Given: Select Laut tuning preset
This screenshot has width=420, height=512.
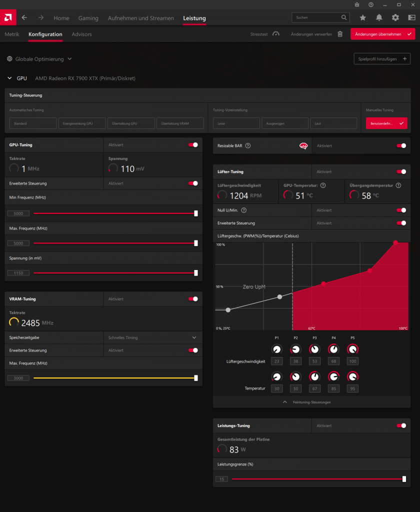Looking at the screenshot, I should coord(333,123).
